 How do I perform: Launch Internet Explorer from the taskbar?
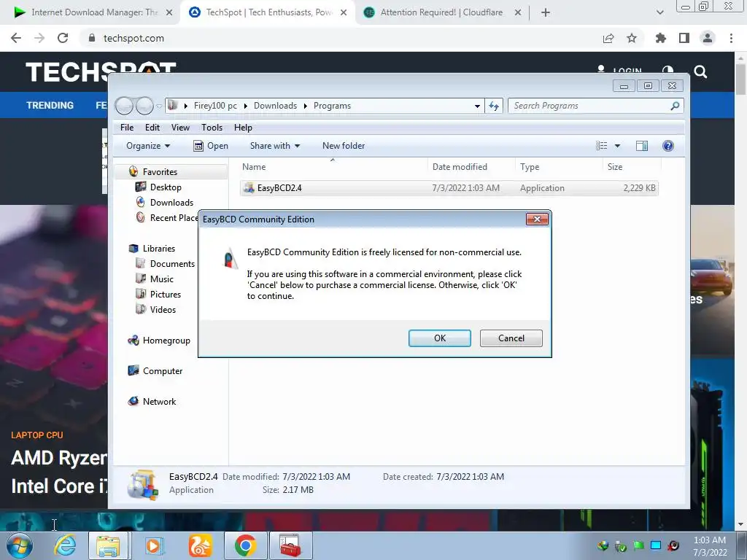(65, 545)
